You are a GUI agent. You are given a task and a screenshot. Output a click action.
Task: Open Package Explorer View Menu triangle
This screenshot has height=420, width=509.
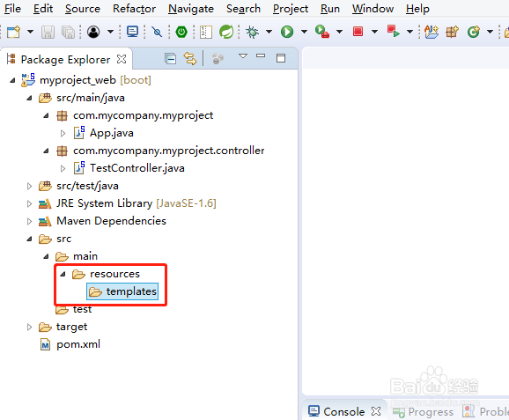(x=243, y=56)
